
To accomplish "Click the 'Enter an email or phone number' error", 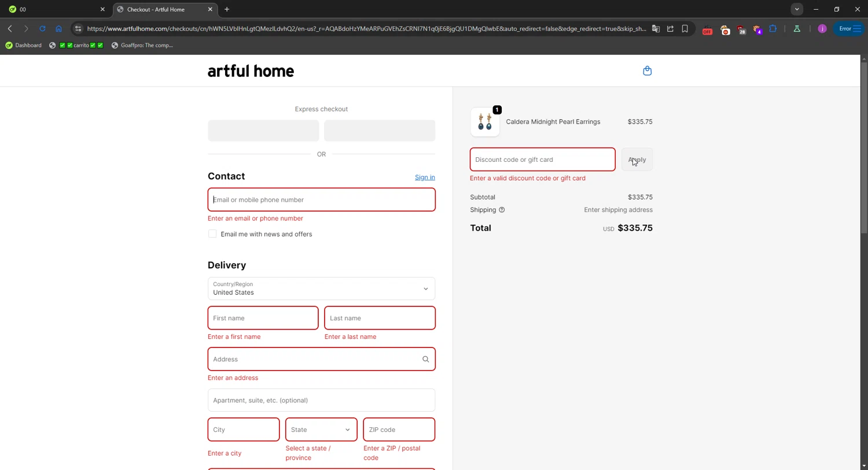I will tap(255, 219).
